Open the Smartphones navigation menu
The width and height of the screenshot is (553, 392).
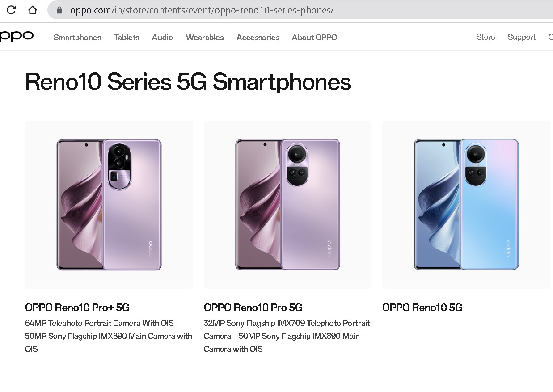point(77,38)
